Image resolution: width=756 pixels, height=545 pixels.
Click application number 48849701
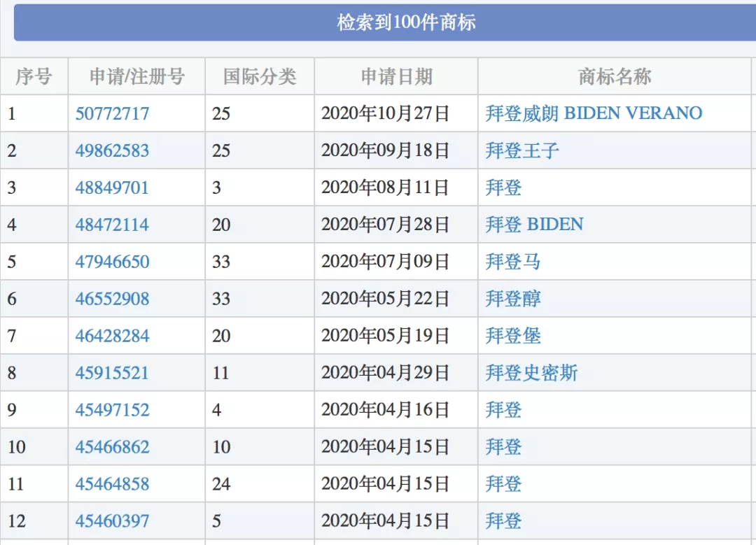[112, 188]
